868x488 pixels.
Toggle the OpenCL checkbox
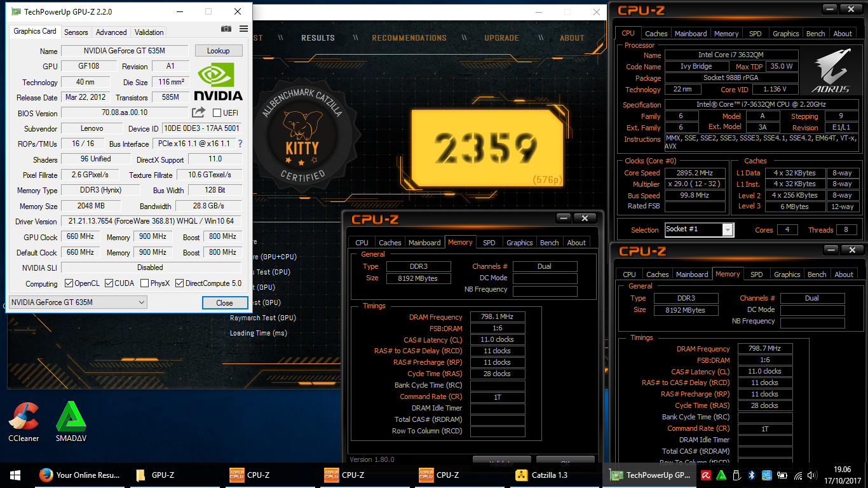point(69,283)
